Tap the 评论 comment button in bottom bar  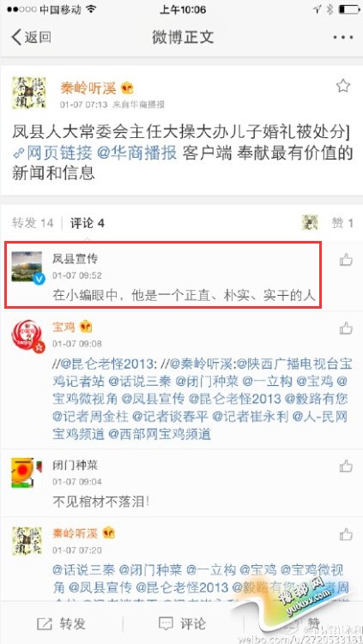pos(182,624)
